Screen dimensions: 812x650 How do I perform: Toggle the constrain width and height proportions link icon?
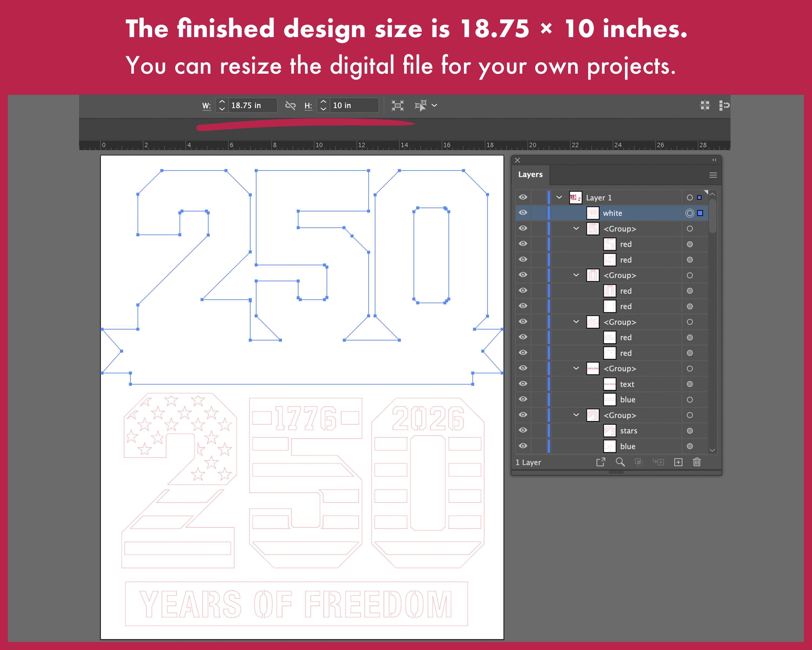[x=290, y=106]
